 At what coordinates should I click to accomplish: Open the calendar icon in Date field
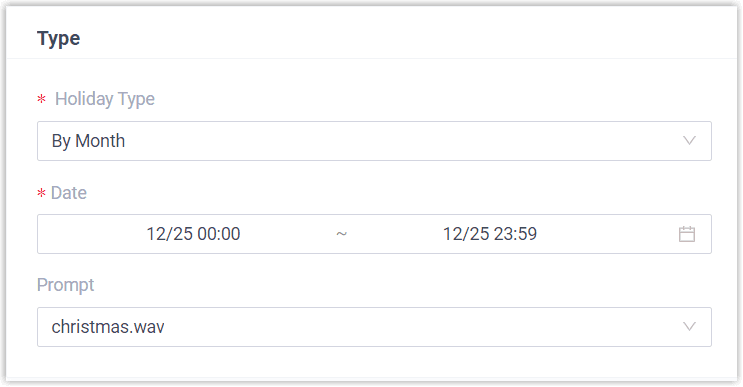687,234
